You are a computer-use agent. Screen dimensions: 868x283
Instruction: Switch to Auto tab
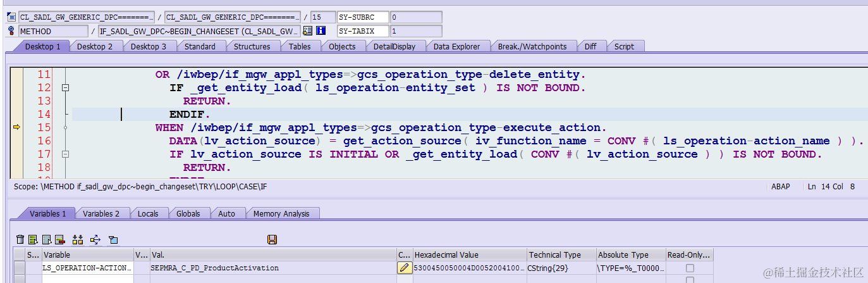click(226, 213)
